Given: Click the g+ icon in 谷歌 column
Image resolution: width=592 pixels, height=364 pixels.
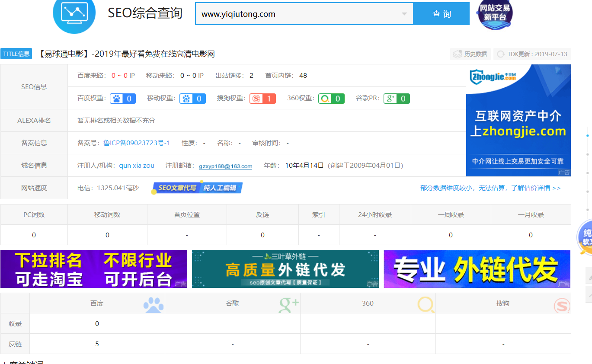Looking at the screenshot, I should pyautogui.click(x=289, y=305).
